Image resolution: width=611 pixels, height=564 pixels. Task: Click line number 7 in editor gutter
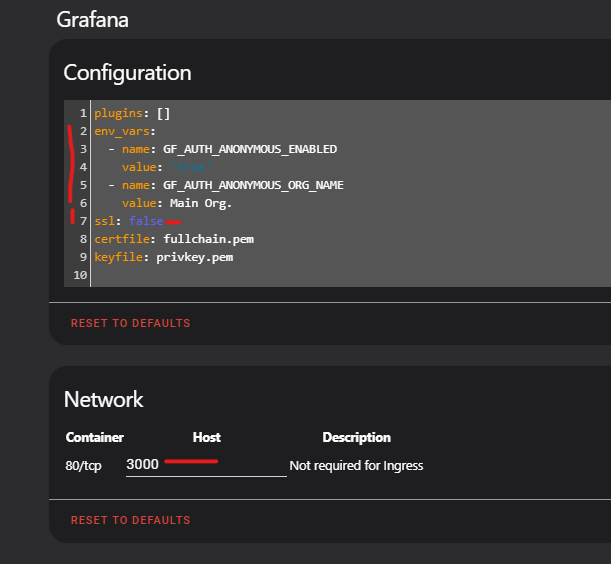click(x=83, y=221)
